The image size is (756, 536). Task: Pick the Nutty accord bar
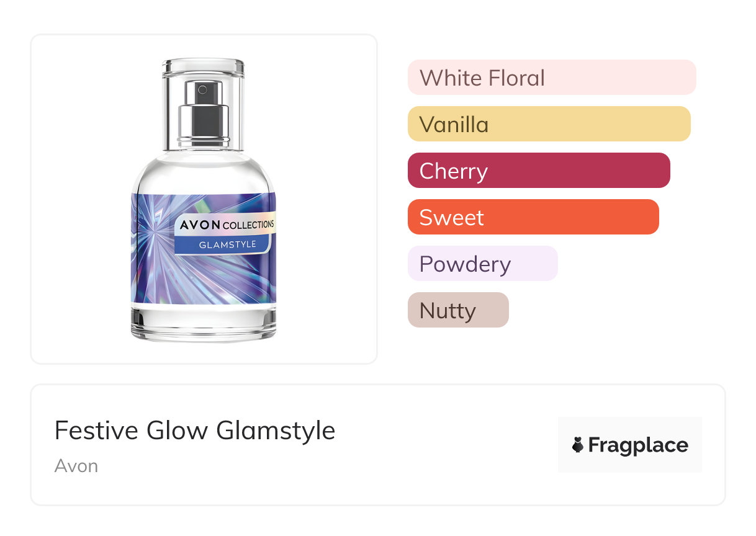click(x=458, y=310)
